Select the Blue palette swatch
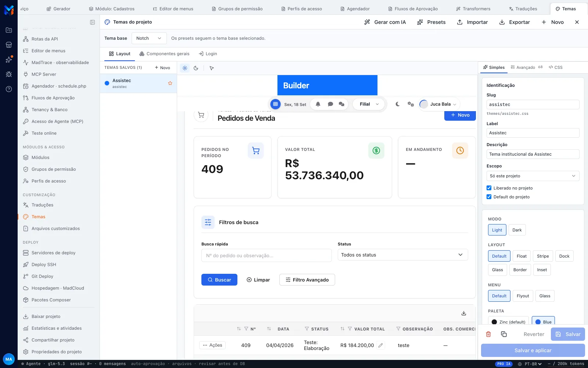 [x=543, y=322]
